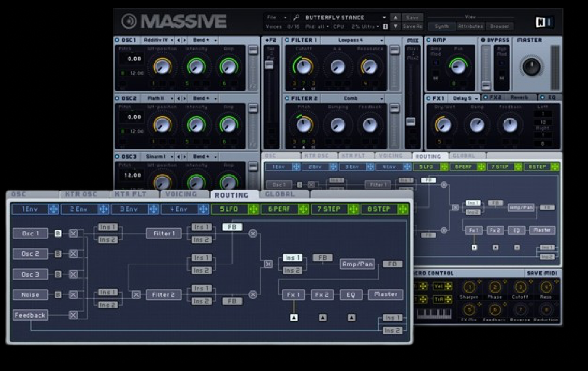The image size is (588, 371).
Task: Switch to VOICING tab in front panel
Action: coord(184,194)
